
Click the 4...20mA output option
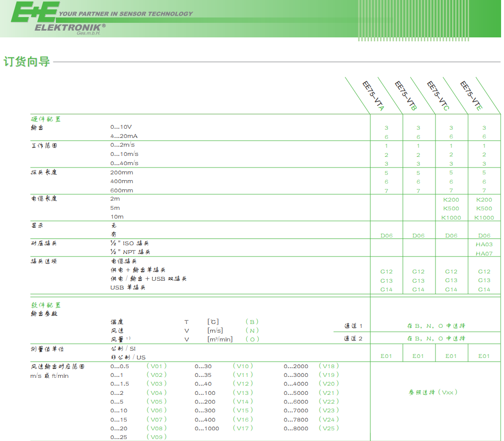[124, 136]
